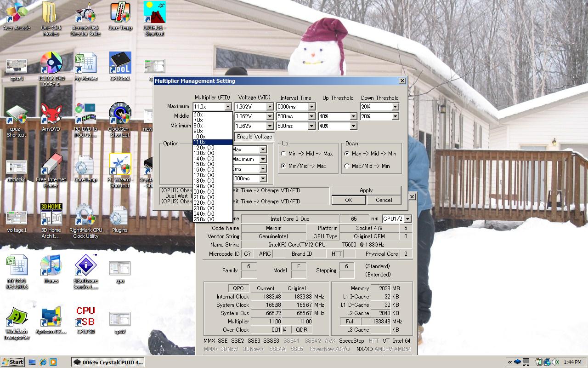Launch RightMark CPU Clock Utility
Image resolution: width=588 pixels, height=368 pixels.
pyautogui.click(x=85, y=221)
